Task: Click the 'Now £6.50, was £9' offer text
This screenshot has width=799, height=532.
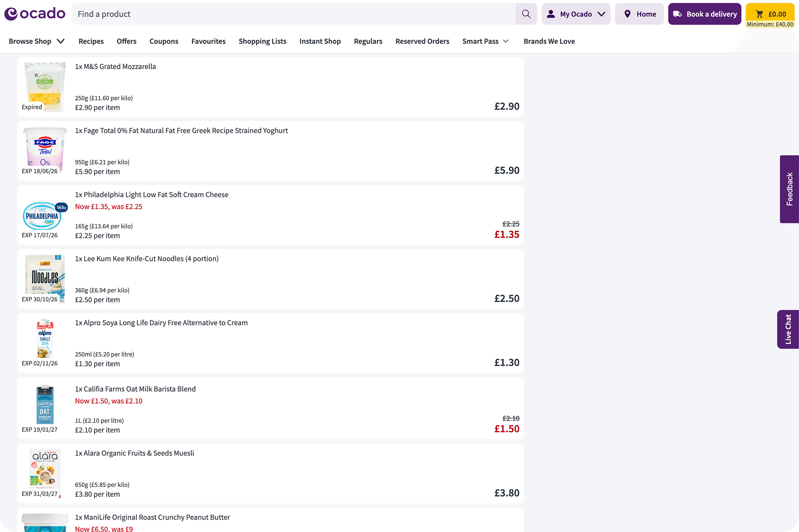Action: (104, 529)
